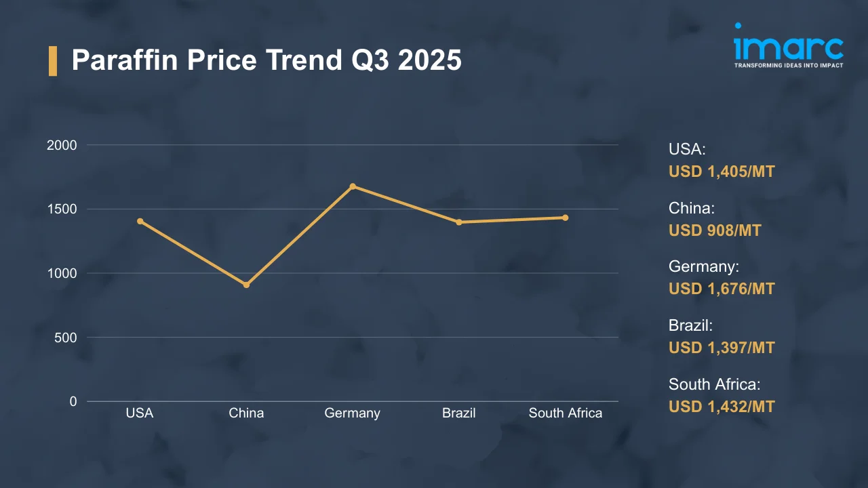Select the South Africa data point
The image size is (868, 488).
point(565,218)
